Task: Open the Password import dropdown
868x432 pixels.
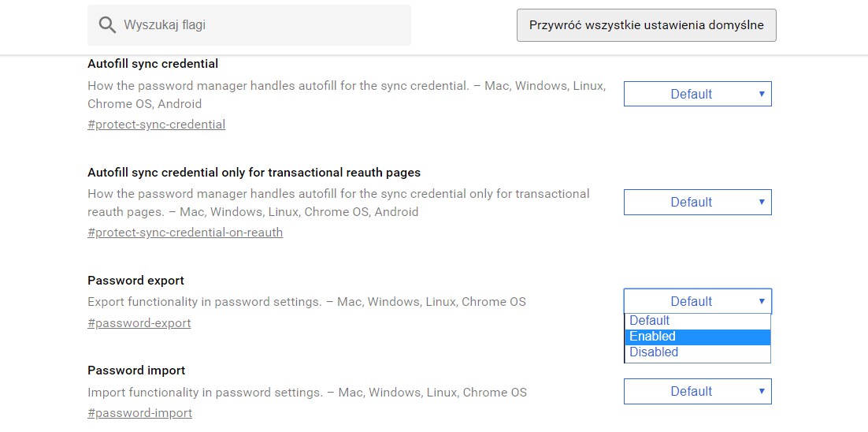Action: (x=697, y=391)
